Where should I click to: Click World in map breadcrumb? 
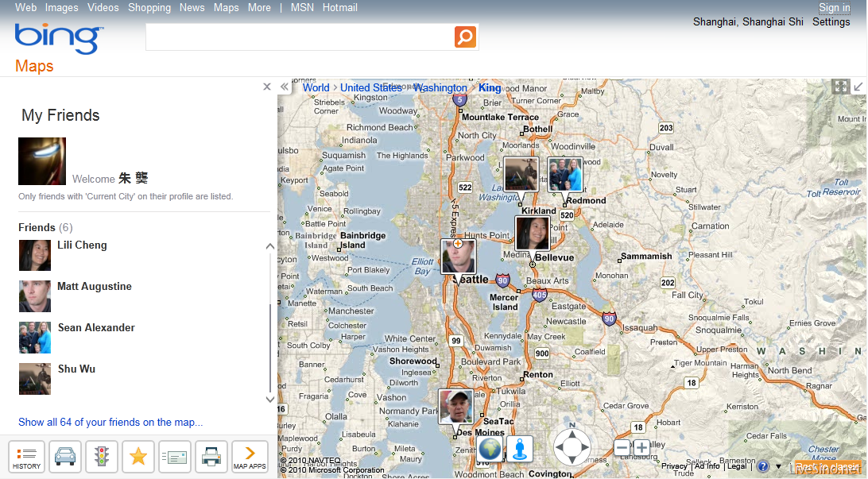pyautogui.click(x=316, y=88)
